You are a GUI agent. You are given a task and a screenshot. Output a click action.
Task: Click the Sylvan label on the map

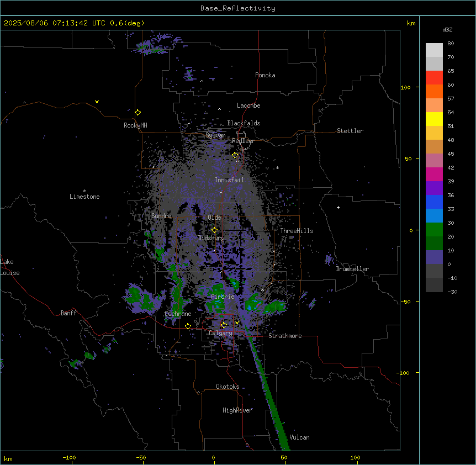pyautogui.click(x=215, y=135)
